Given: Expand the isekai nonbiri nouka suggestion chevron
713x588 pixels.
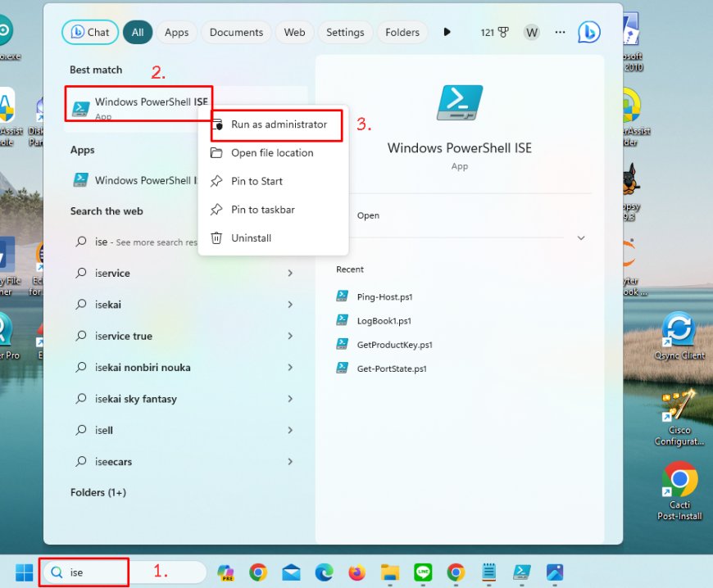Looking at the screenshot, I should click(x=290, y=367).
